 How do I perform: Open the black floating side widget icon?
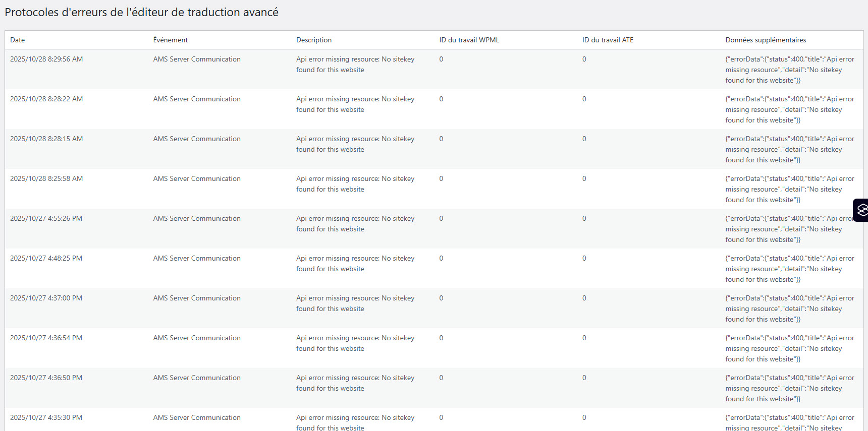(861, 210)
